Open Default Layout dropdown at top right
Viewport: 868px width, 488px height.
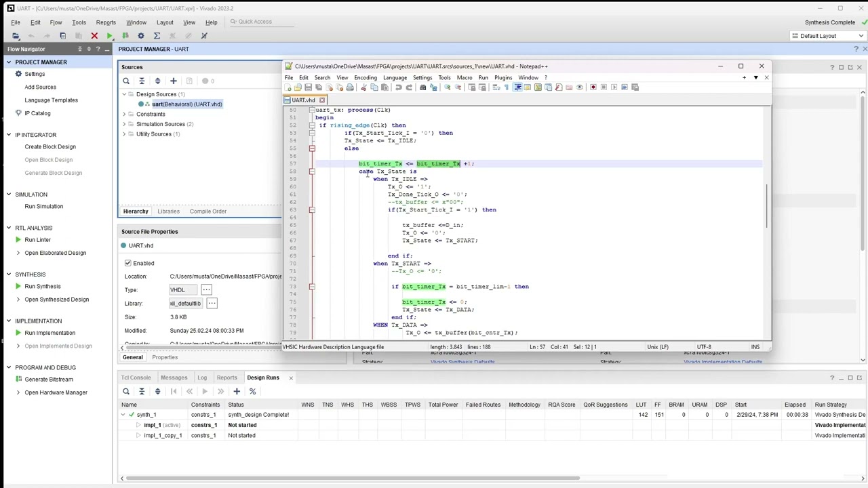point(827,36)
